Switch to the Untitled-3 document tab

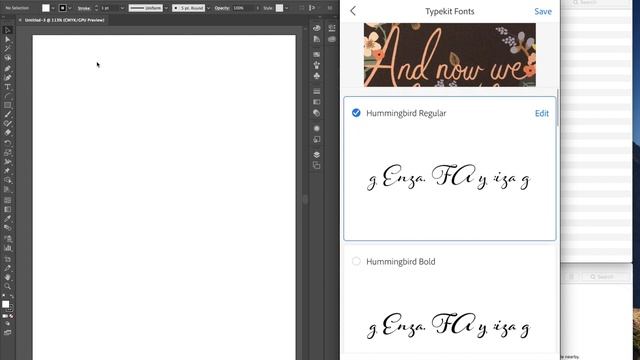(x=64, y=20)
